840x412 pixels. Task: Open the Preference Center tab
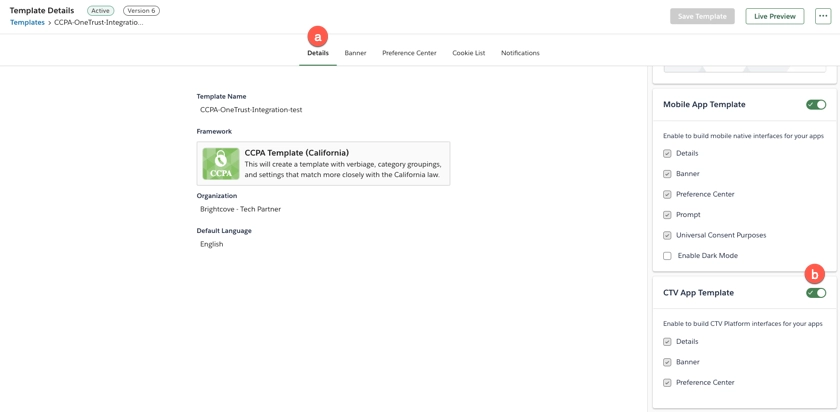click(x=409, y=53)
